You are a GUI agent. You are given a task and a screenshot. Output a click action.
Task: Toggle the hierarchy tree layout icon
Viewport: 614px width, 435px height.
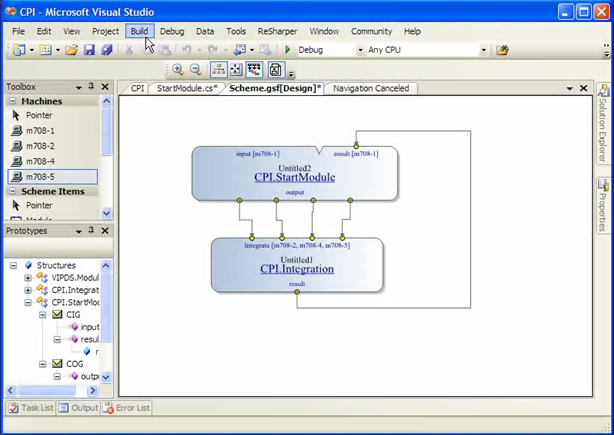coord(219,70)
